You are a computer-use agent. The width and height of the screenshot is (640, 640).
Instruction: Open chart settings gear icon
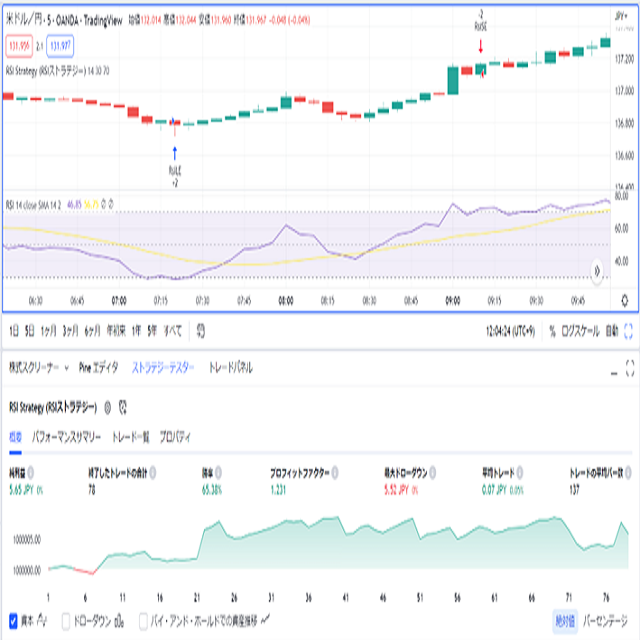tap(624, 301)
